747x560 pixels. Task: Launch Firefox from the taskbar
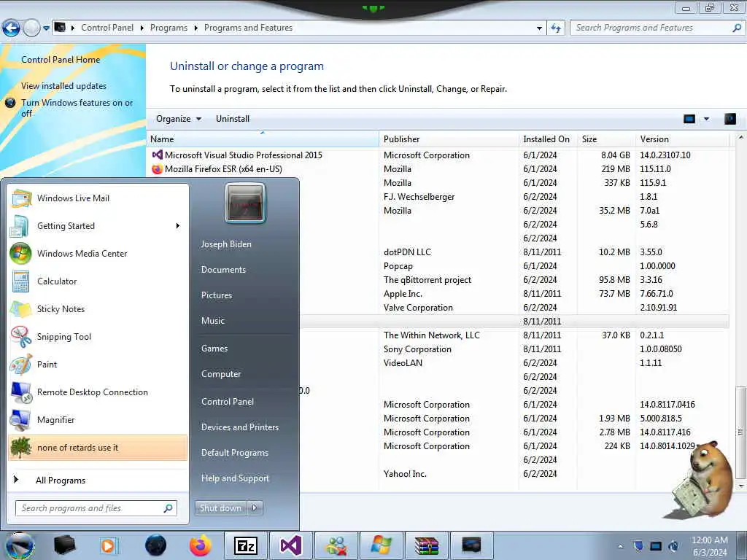[x=201, y=545]
